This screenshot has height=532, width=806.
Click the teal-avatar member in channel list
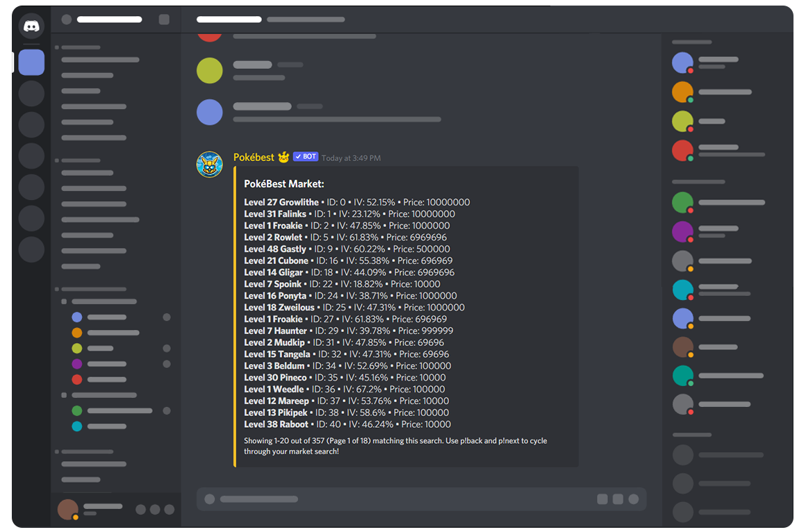tap(77, 426)
